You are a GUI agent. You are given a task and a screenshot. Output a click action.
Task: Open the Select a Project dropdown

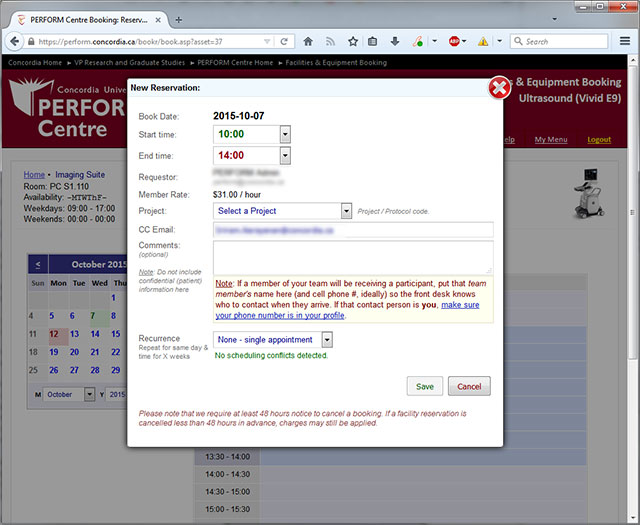coord(346,211)
